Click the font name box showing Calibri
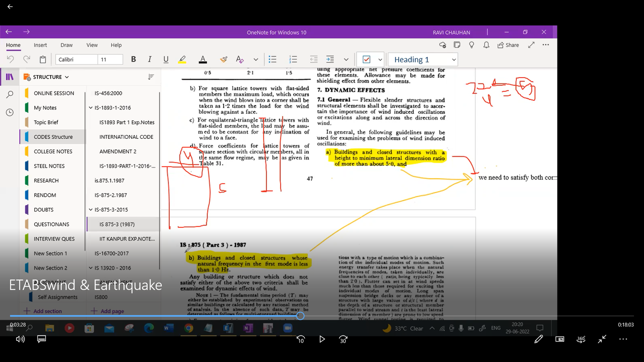Image resolution: width=644 pixels, height=362 pixels. point(76,60)
